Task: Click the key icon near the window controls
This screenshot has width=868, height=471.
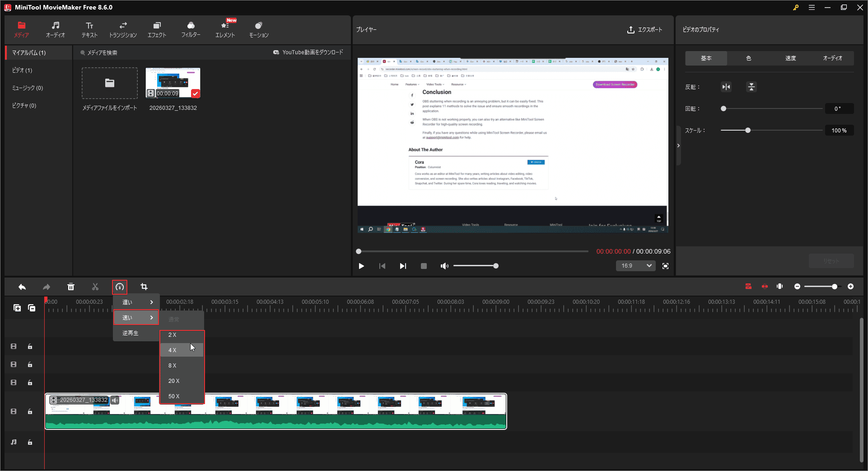Action: coord(796,7)
